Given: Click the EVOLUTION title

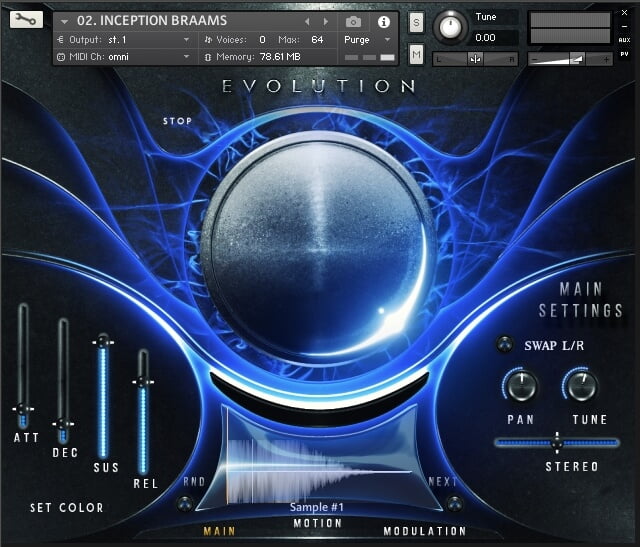Looking at the screenshot, I should (x=318, y=86).
